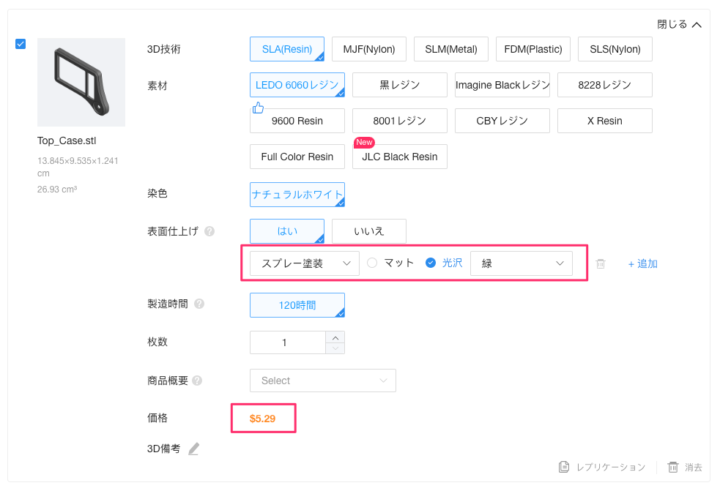
Task: Uncheck the Top_Case.stl item checkbox
Action: (x=21, y=44)
